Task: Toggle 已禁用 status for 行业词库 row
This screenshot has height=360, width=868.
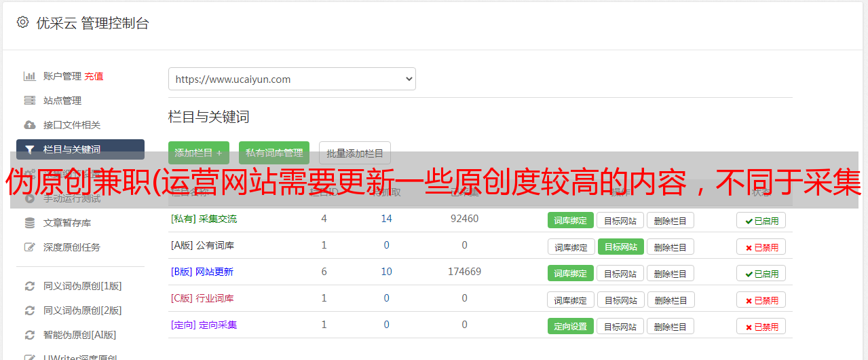Action: 761,300
